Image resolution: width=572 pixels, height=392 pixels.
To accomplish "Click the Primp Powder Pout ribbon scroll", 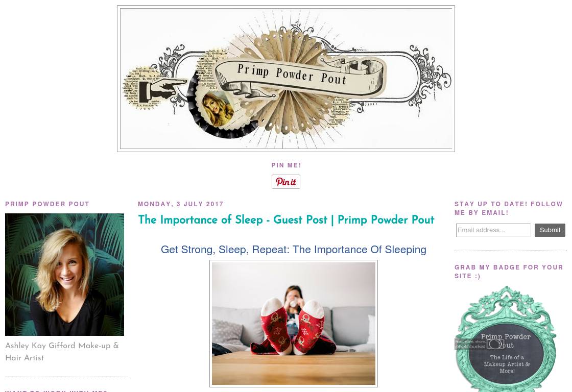I will pos(300,76).
